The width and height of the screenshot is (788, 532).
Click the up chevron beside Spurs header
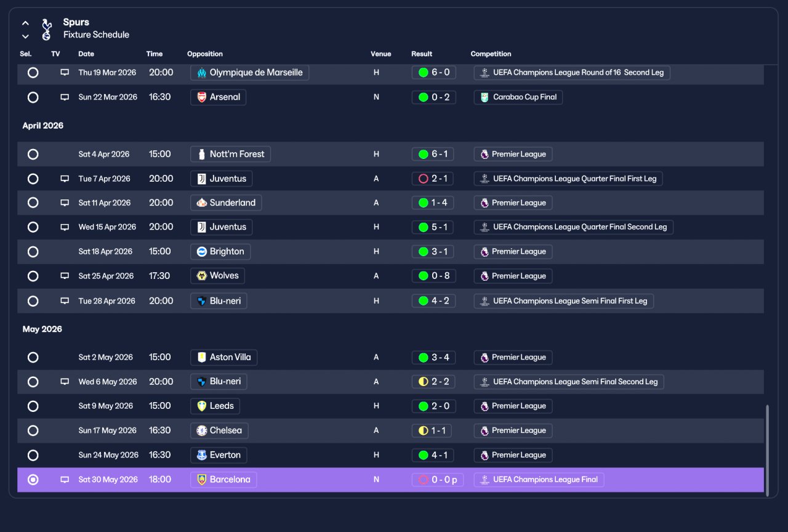coord(25,23)
